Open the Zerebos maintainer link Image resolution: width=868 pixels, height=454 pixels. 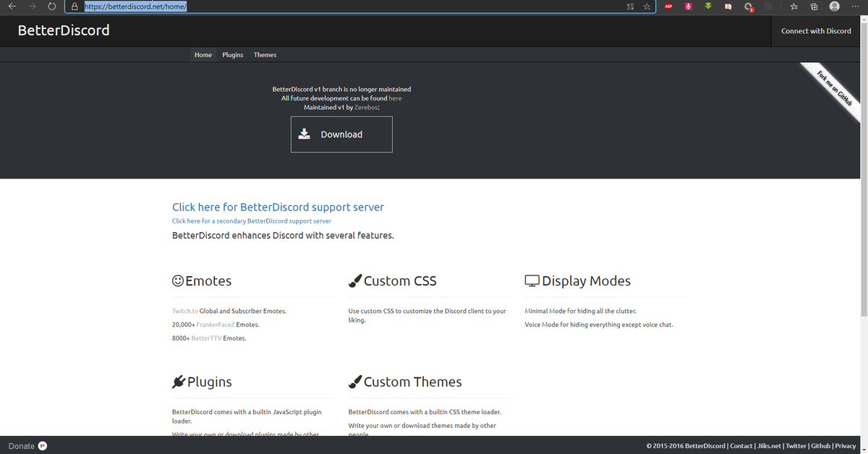pos(366,108)
